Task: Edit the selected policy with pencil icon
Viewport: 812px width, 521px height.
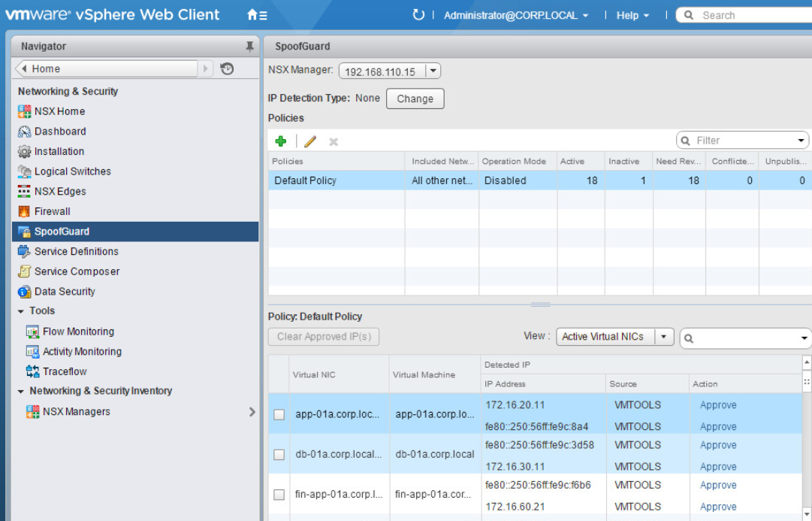Action: click(x=310, y=141)
